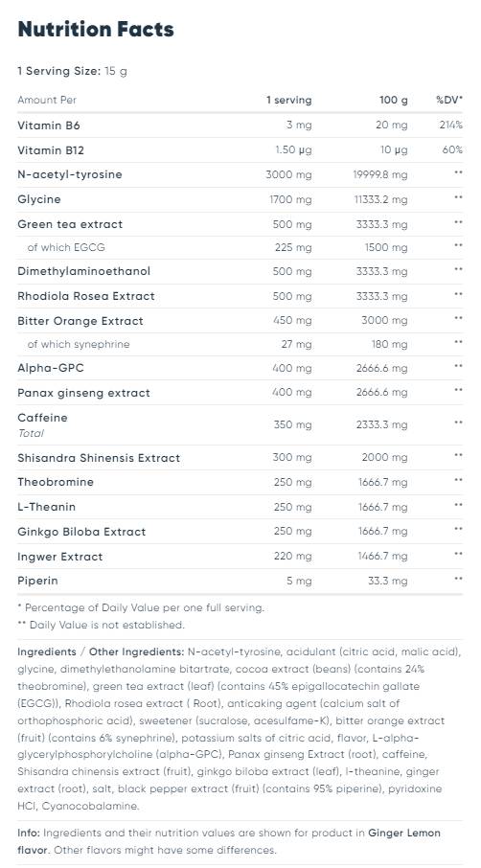This screenshot has height=868, width=481.
Task: Click the 350 mg caffeine value
Action: (x=293, y=425)
